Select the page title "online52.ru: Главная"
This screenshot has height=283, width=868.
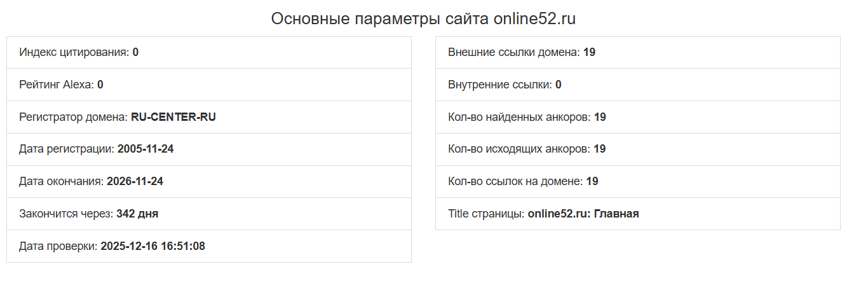(583, 214)
